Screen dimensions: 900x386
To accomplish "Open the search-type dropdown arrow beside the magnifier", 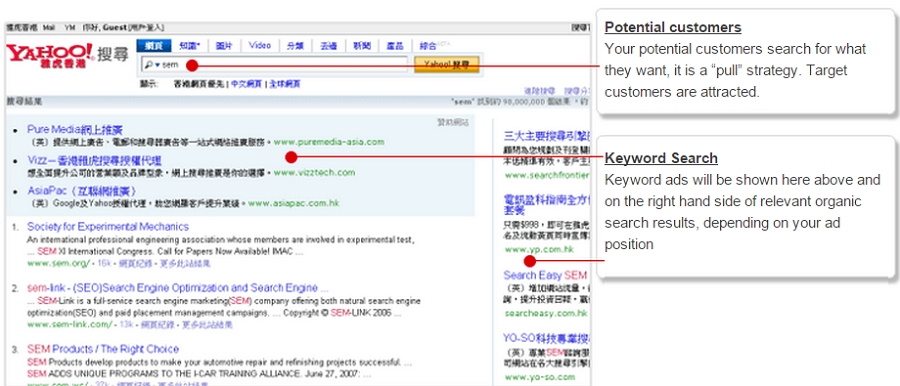I will pyautogui.click(x=157, y=65).
